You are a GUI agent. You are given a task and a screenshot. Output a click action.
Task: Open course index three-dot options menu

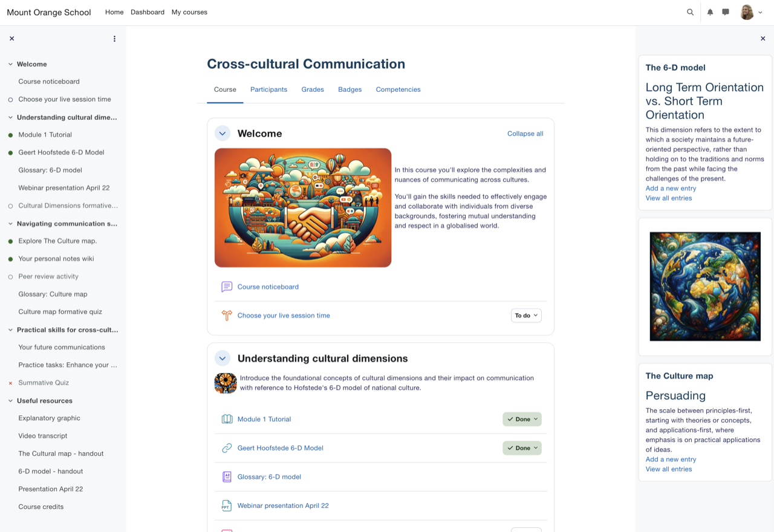(x=114, y=39)
